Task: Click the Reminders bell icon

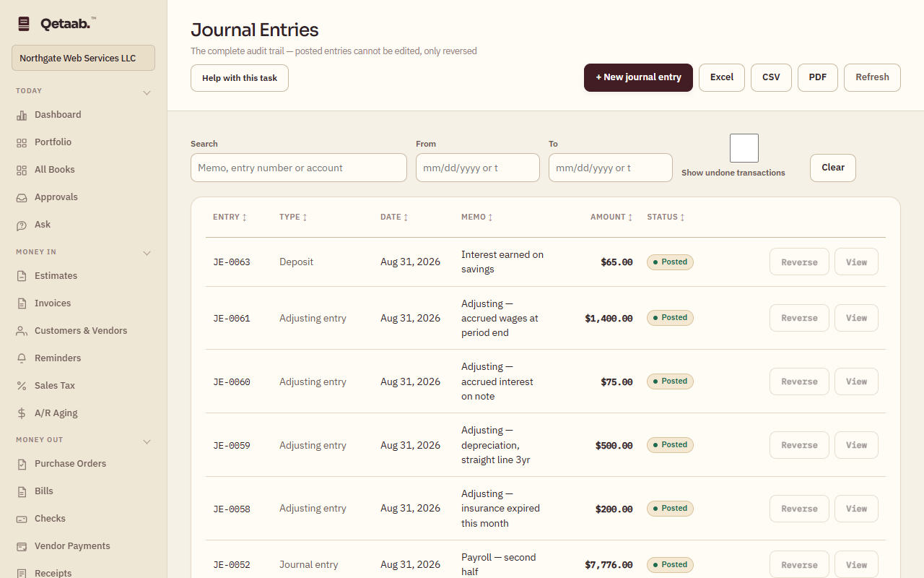Action: pos(22,358)
